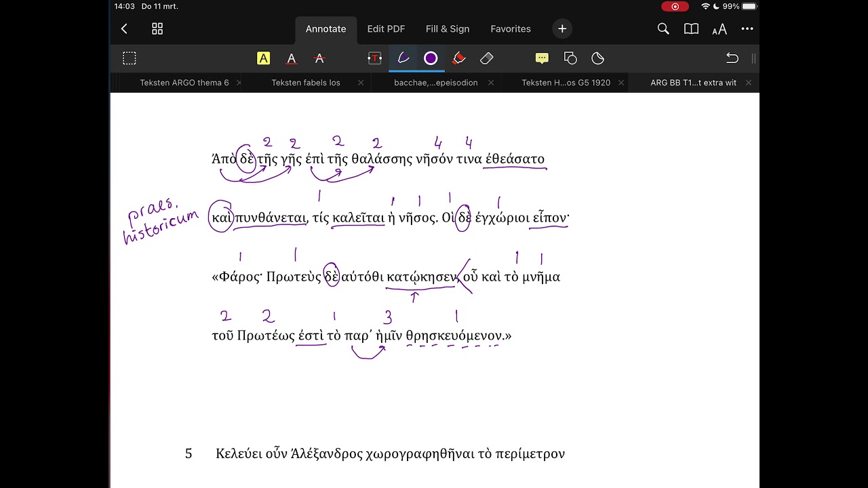Select the yellow highlight text tool
The height and width of the screenshot is (488, 868).
pyautogui.click(x=264, y=58)
